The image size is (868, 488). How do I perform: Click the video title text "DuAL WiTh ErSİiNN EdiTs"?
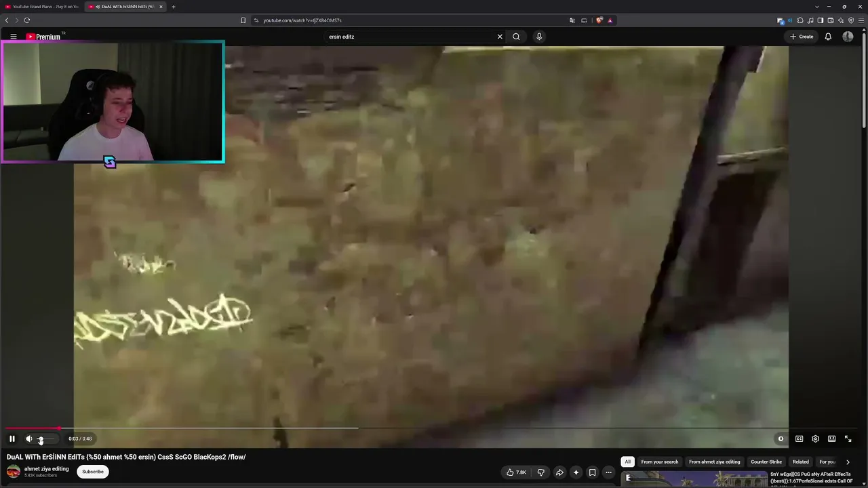click(45, 457)
